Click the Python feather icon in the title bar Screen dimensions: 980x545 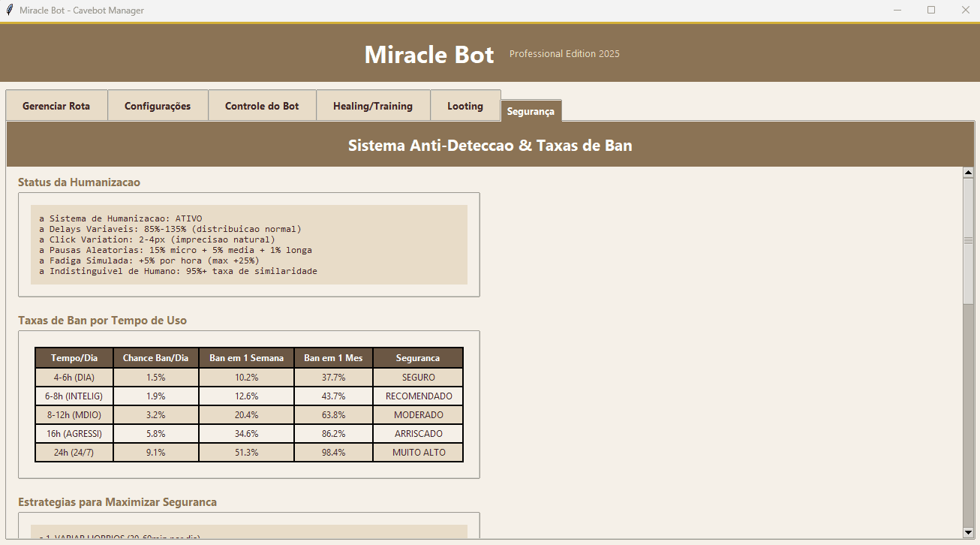[9, 11]
